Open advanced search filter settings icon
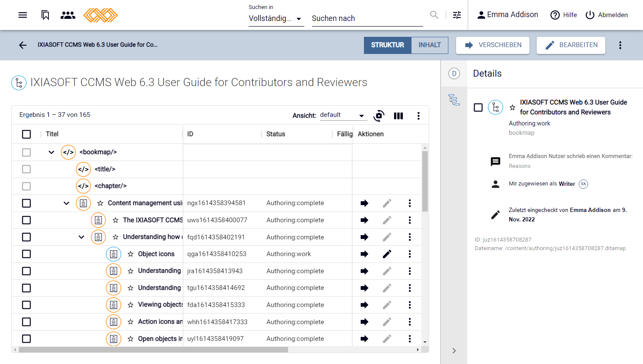 457,15
